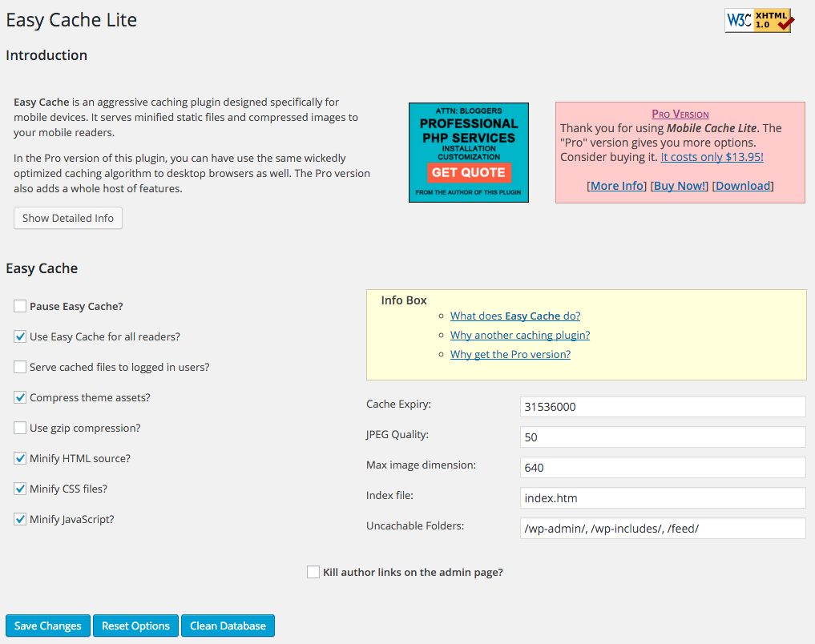
Task: Open What does Easy Cache do link
Action: 515,316
